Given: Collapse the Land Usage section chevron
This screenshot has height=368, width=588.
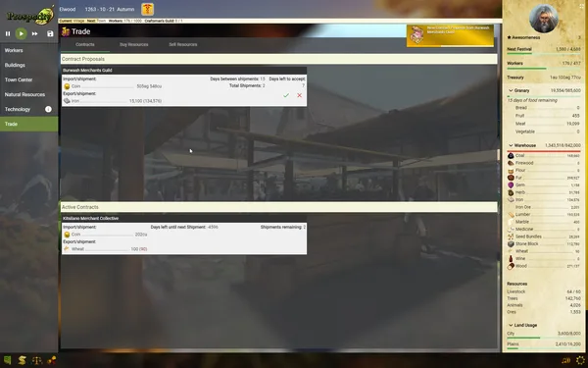Looking at the screenshot, I should (511, 325).
